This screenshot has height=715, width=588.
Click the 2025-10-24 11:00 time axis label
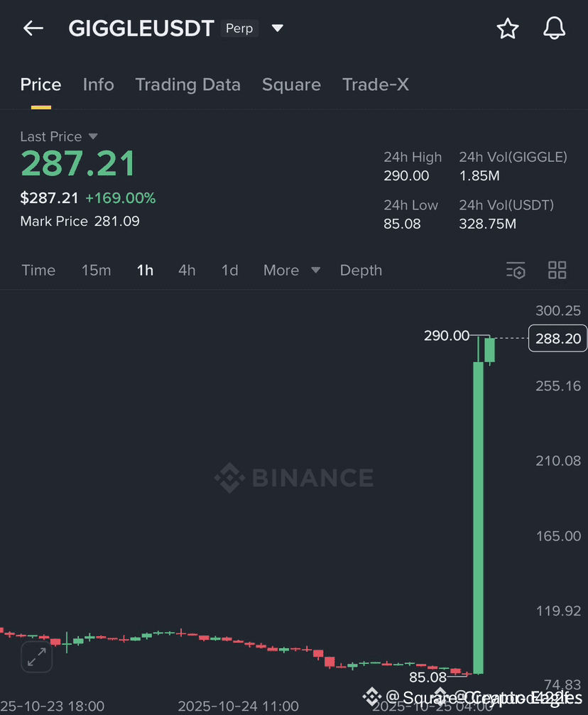point(238,706)
